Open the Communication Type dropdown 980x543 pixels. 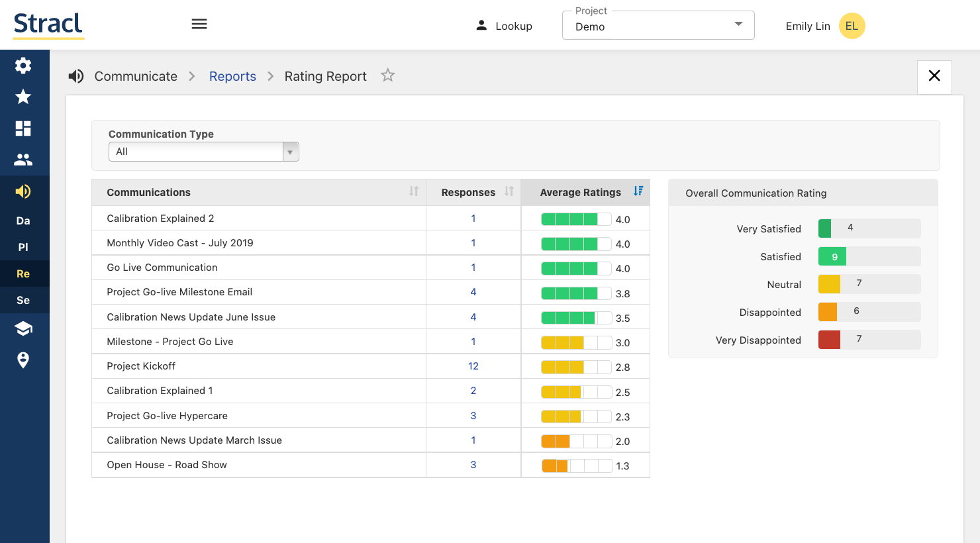tap(203, 152)
